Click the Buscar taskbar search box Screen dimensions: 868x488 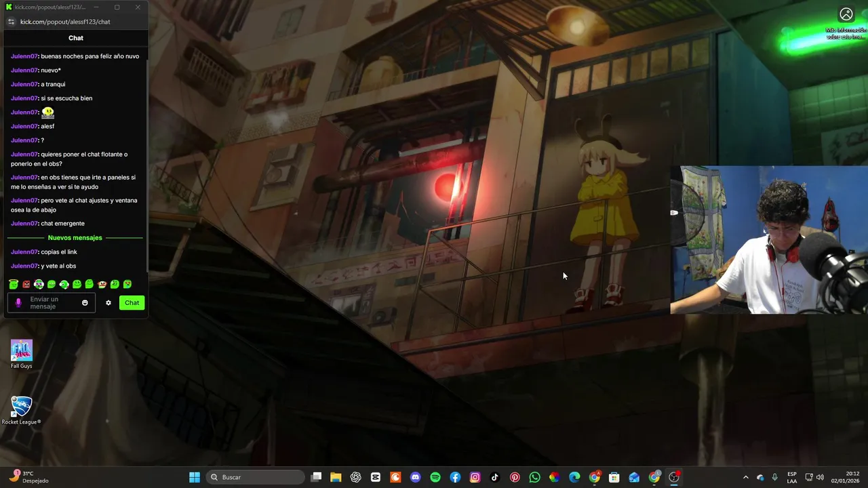tap(254, 477)
